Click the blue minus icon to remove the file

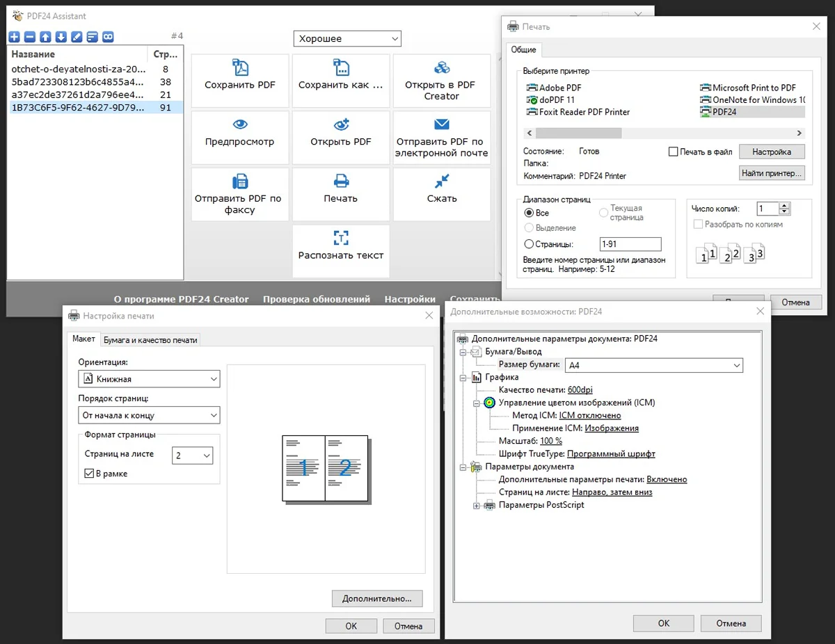pyautogui.click(x=30, y=37)
